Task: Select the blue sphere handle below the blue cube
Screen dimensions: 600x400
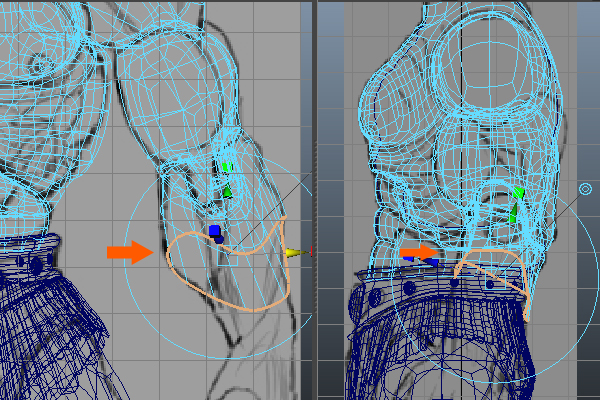Action: tap(218, 240)
